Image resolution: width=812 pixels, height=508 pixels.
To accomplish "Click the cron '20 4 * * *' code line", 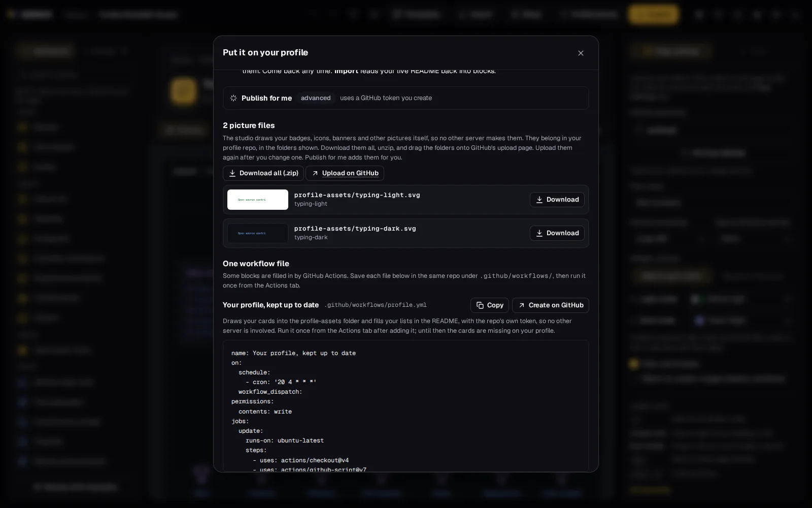I will 281,382.
